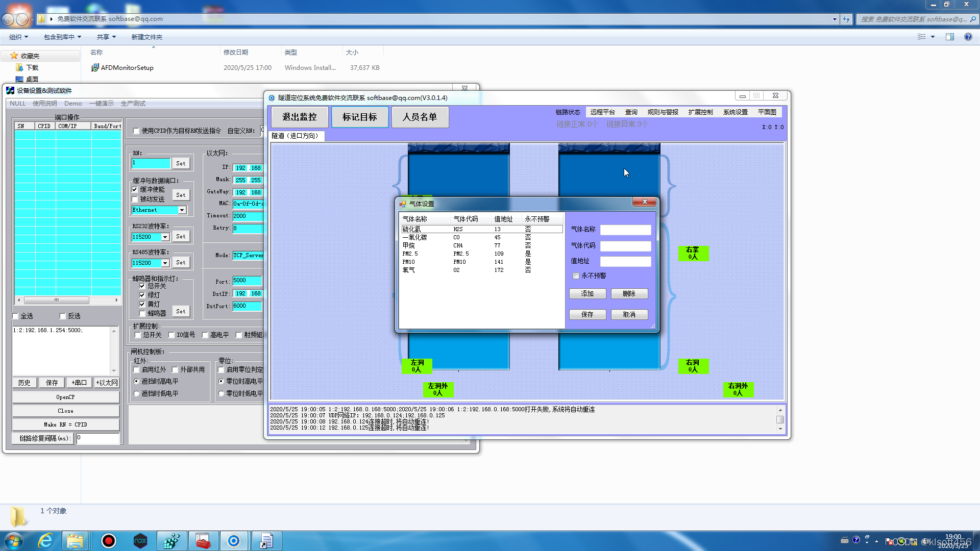Expand the RS232 baud rate dropdown
980x551 pixels.
click(x=165, y=237)
